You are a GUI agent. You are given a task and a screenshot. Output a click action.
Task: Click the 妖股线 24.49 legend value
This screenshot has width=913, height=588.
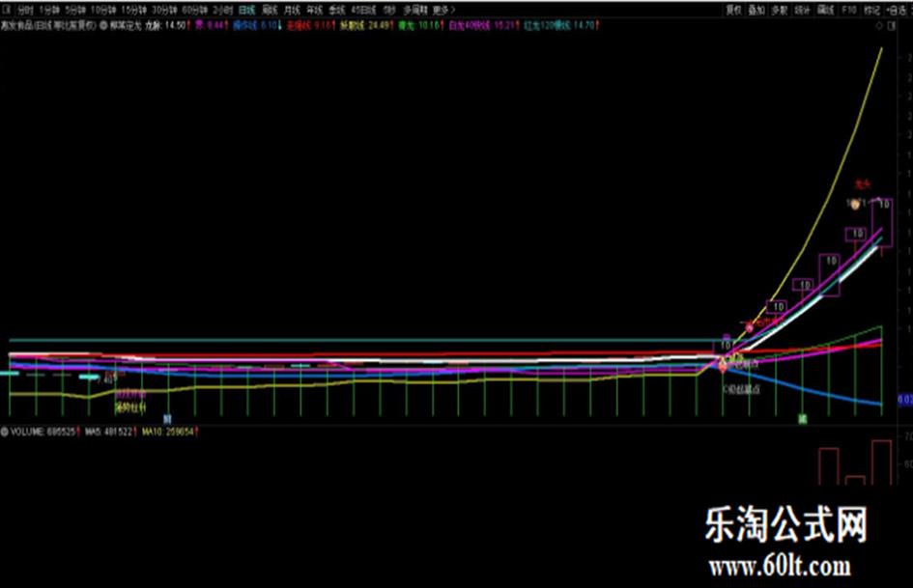(x=367, y=26)
